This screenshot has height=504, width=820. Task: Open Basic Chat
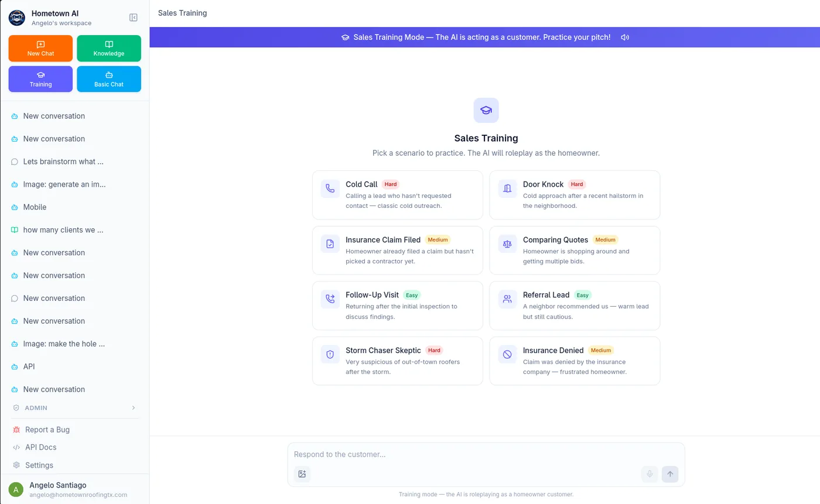coord(109,79)
